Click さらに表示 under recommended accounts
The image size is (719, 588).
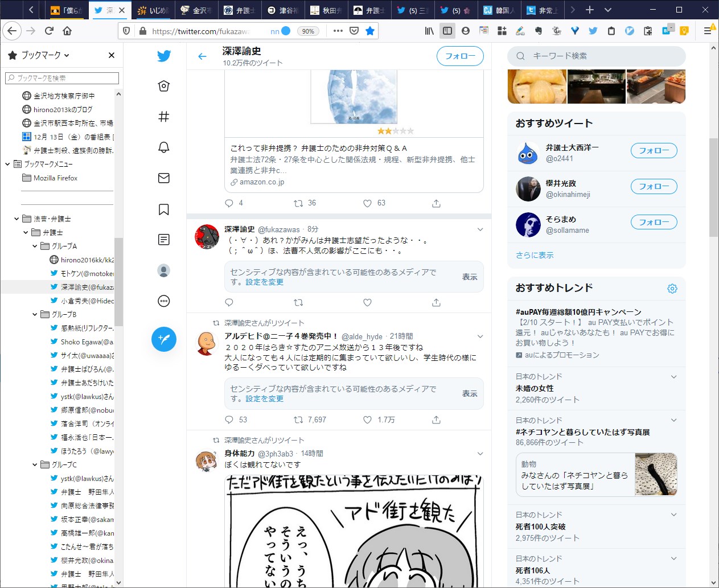(535, 255)
